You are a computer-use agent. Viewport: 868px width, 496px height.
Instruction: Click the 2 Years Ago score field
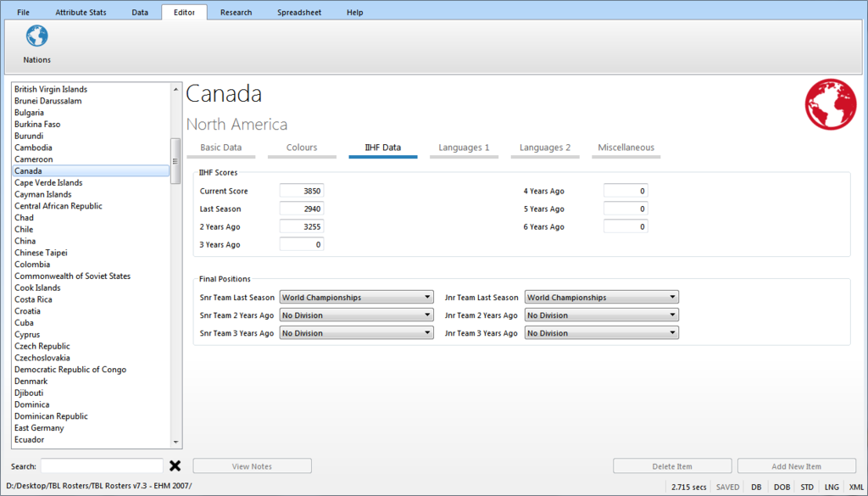(302, 226)
